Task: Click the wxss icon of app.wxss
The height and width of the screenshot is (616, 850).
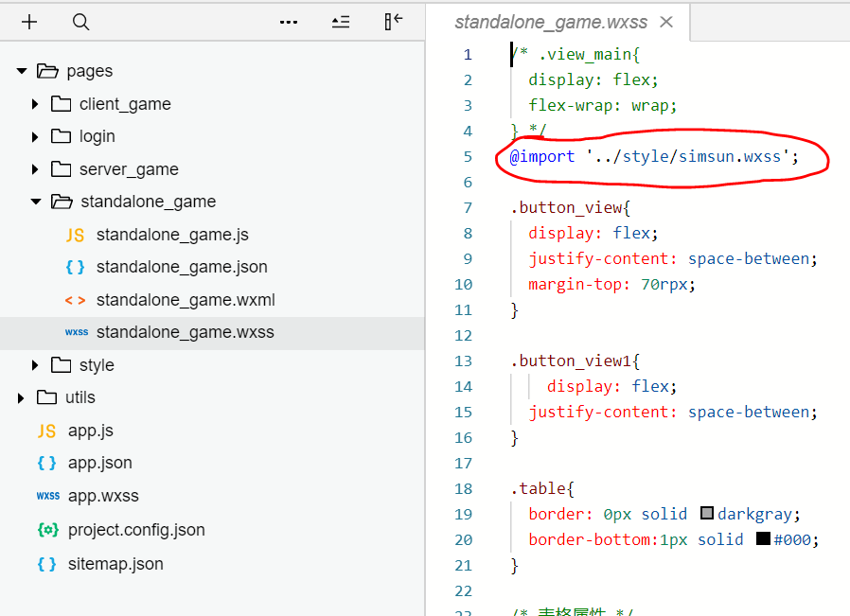Action: click(48, 496)
